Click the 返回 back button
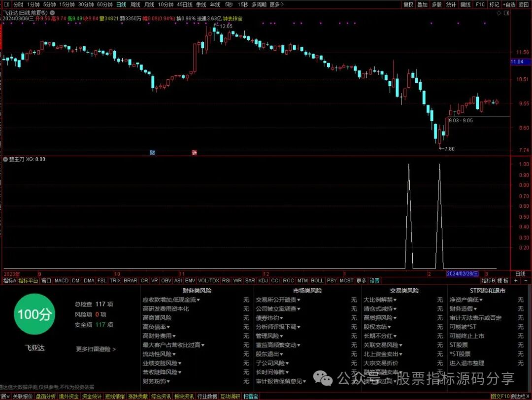Screen dimensions: 532x400 [524, 4]
